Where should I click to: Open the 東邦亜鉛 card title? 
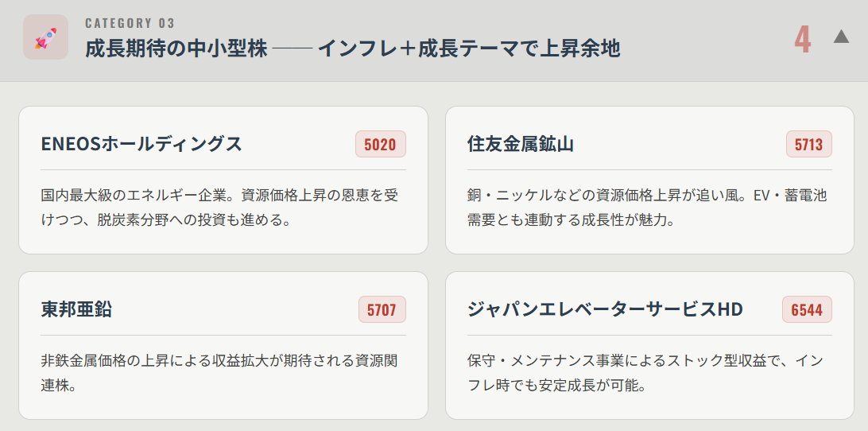76,309
